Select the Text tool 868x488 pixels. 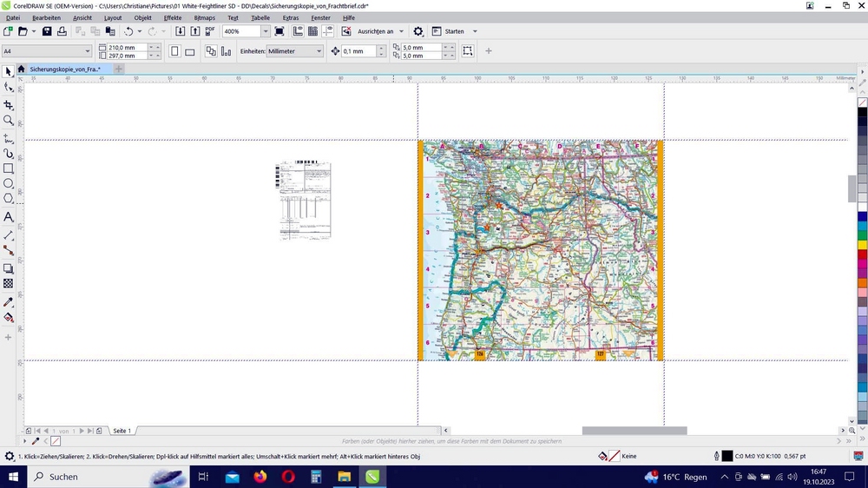tap(8, 217)
